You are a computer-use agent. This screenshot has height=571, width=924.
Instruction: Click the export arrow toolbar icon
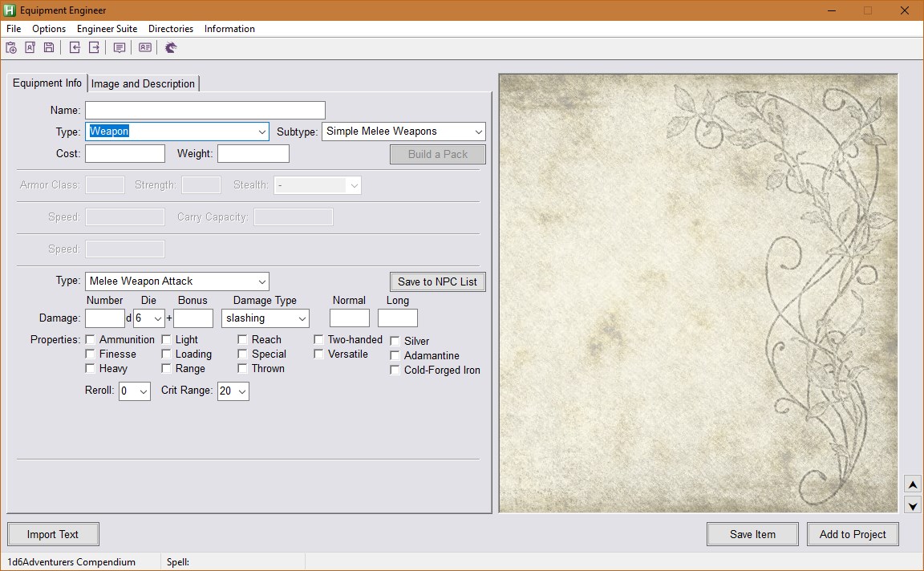pos(93,47)
